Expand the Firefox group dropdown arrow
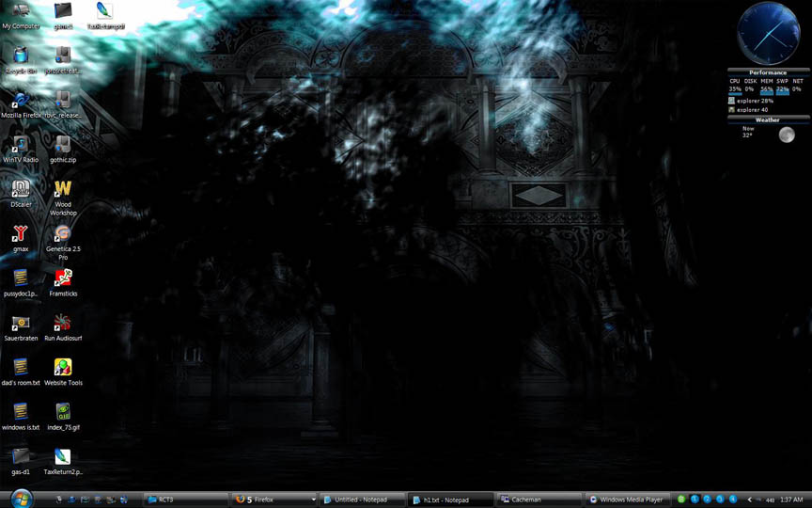 pyautogui.click(x=313, y=500)
